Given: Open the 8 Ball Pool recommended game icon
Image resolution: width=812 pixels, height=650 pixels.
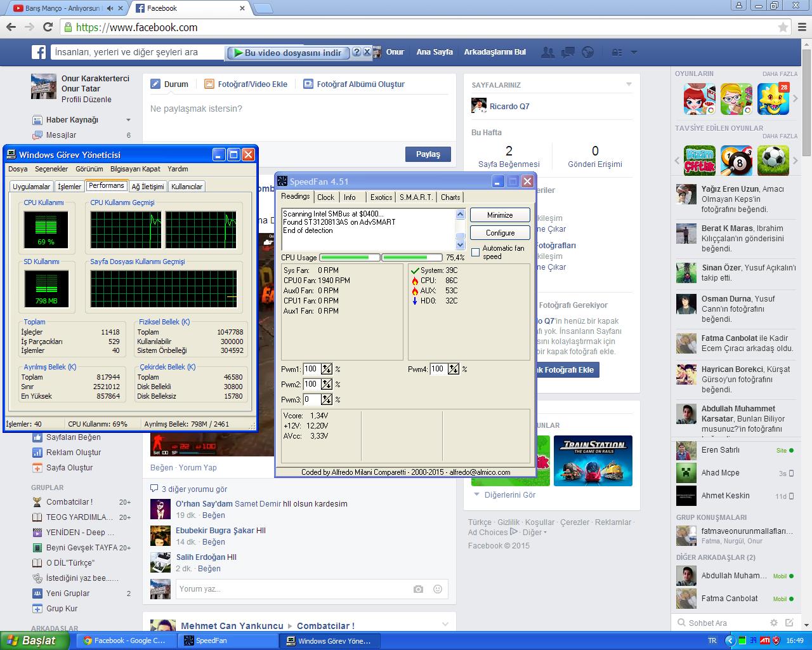Looking at the screenshot, I should (x=737, y=161).
